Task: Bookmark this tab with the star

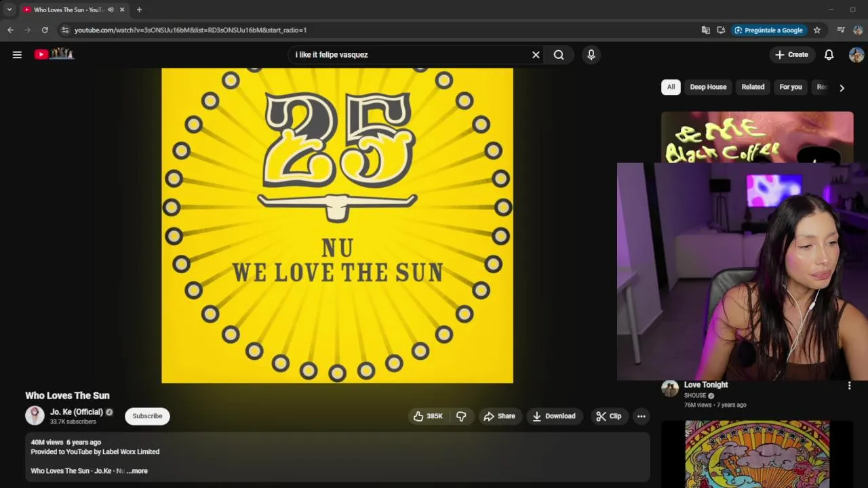Action: [817, 30]
